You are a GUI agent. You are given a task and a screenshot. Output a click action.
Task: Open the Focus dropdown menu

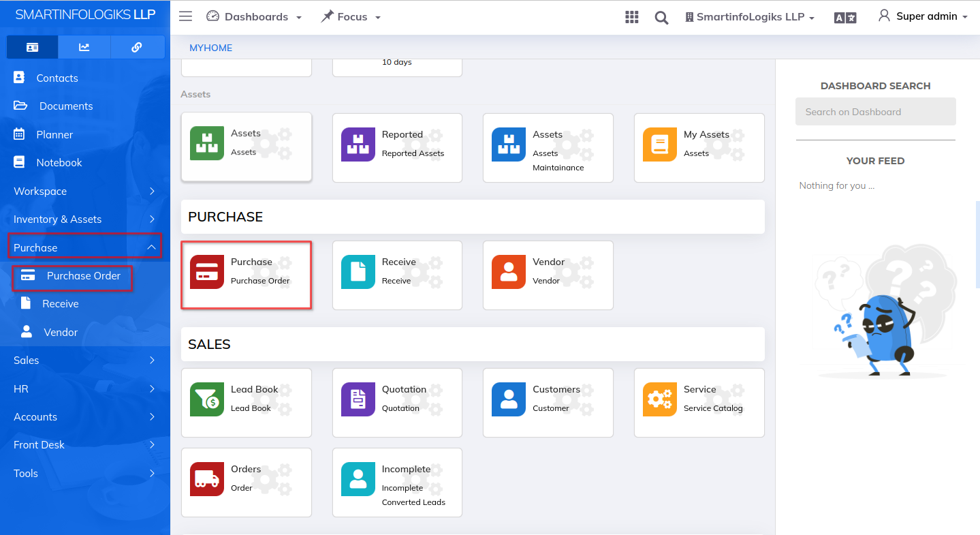tap(351, 16)
